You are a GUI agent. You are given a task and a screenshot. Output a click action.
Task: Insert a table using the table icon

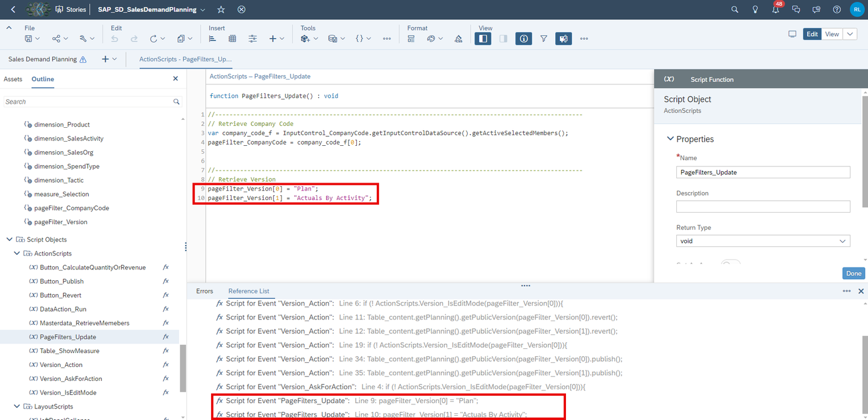coord(233,39)
